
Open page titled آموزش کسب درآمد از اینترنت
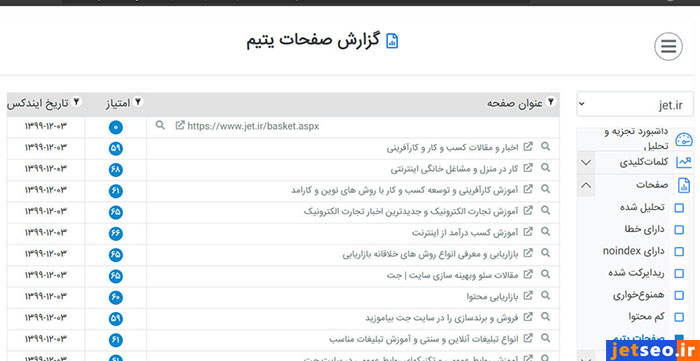click(465, 232)
